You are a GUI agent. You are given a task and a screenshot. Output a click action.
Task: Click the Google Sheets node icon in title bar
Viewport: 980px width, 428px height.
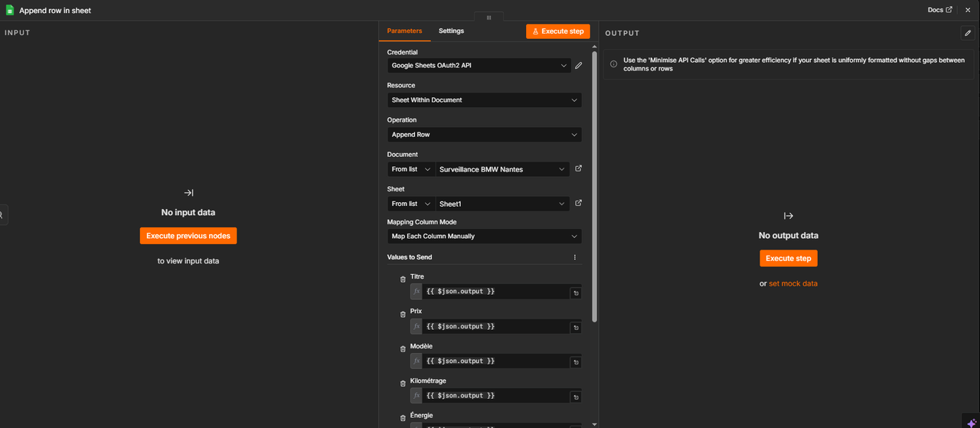(x=10, y=10)
